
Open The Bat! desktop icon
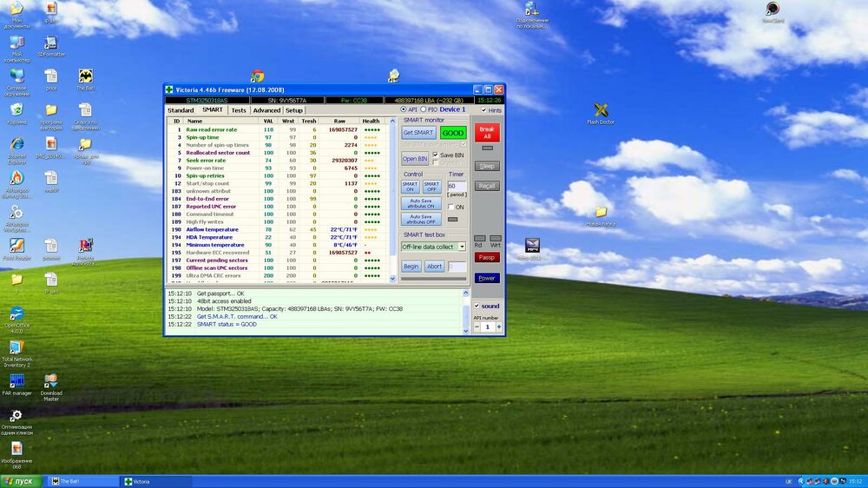tap(85, 77)
